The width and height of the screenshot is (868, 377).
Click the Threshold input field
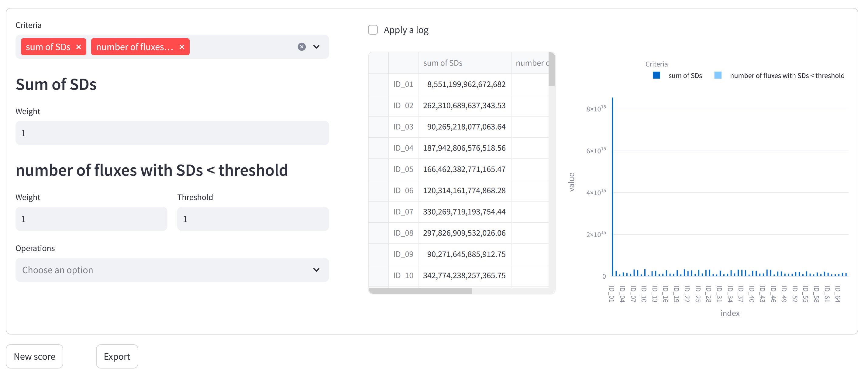pyautogui.click(x=253, y=219)
